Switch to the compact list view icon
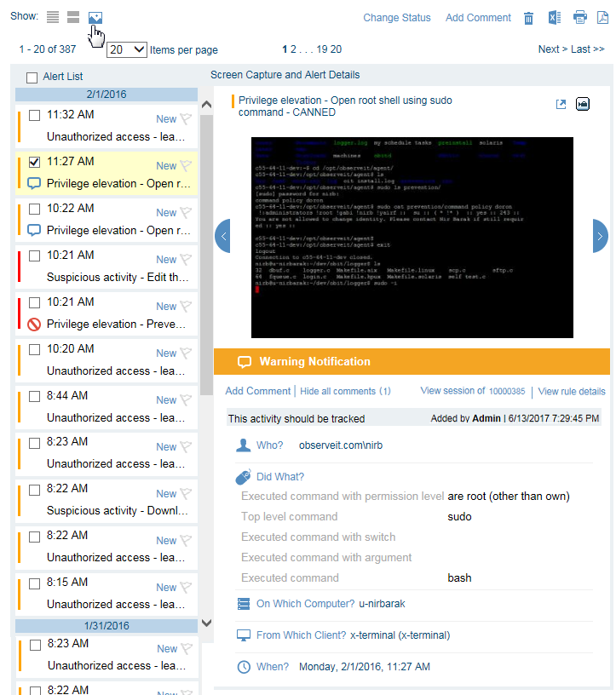Viewport: 616px width, 695px height. 54,17
